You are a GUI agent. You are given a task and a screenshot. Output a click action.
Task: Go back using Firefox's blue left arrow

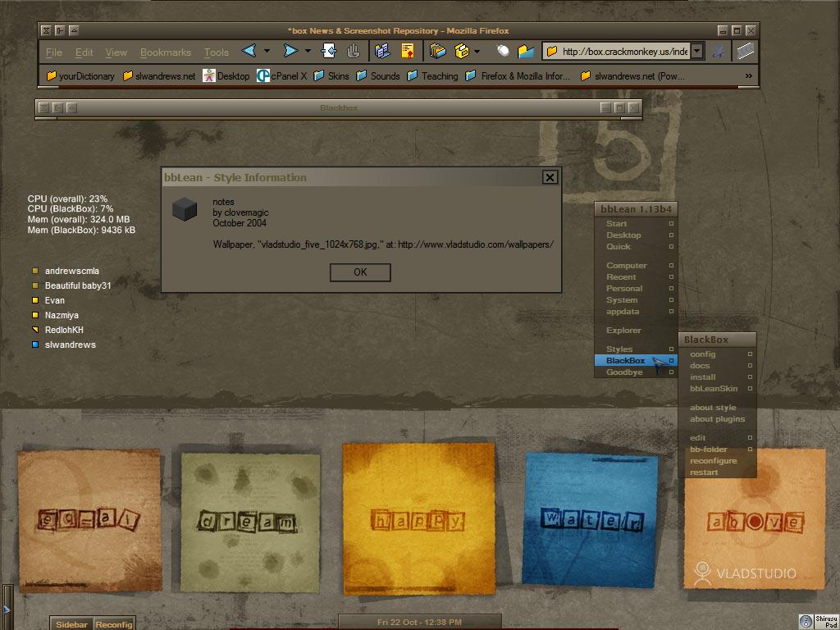249,51
